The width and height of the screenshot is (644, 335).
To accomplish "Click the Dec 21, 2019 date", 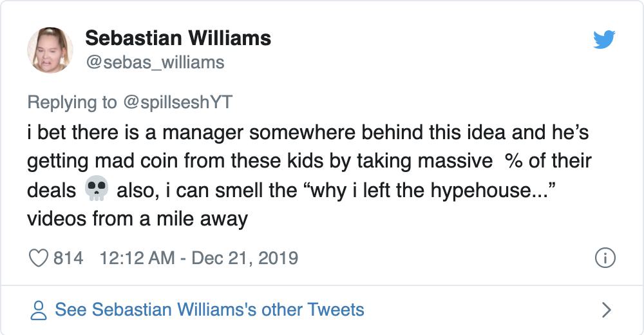I will (x=245, y=258).
